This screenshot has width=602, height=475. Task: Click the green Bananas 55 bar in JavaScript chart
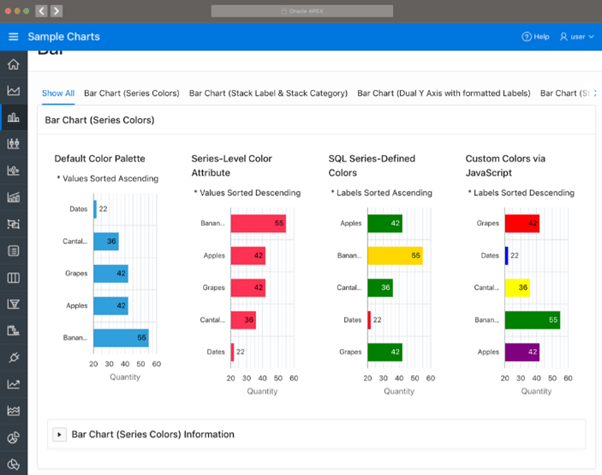(533, 320)
